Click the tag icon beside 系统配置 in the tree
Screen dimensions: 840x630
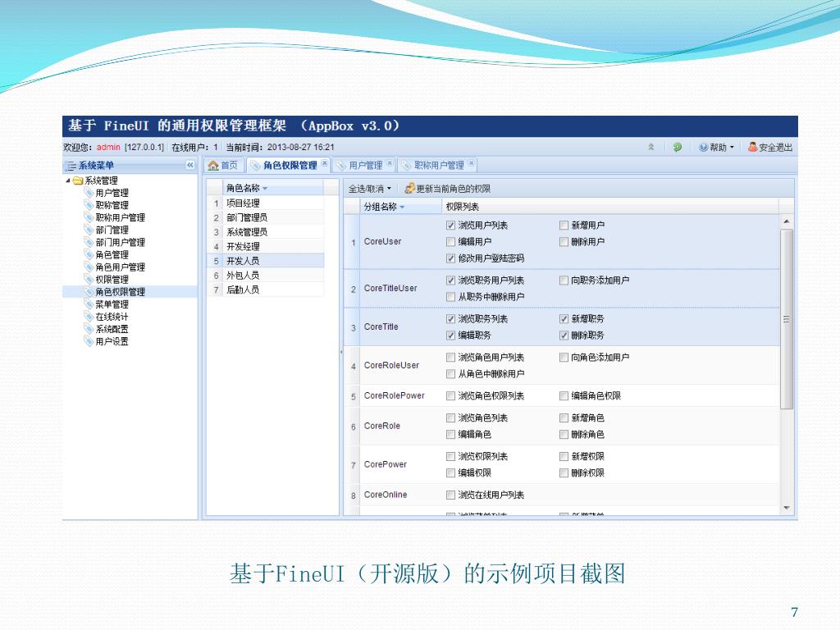click(x=89, y=329)
